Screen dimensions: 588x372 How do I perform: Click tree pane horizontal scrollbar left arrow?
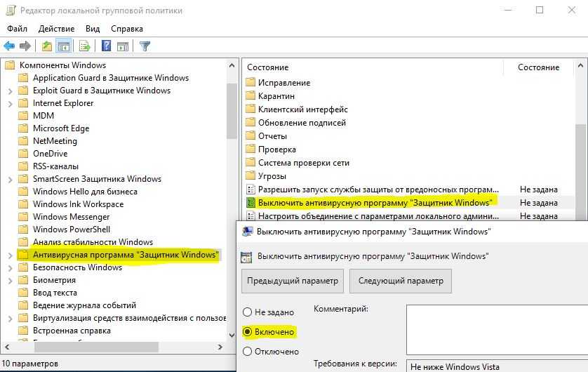click(x=7, y=347)
